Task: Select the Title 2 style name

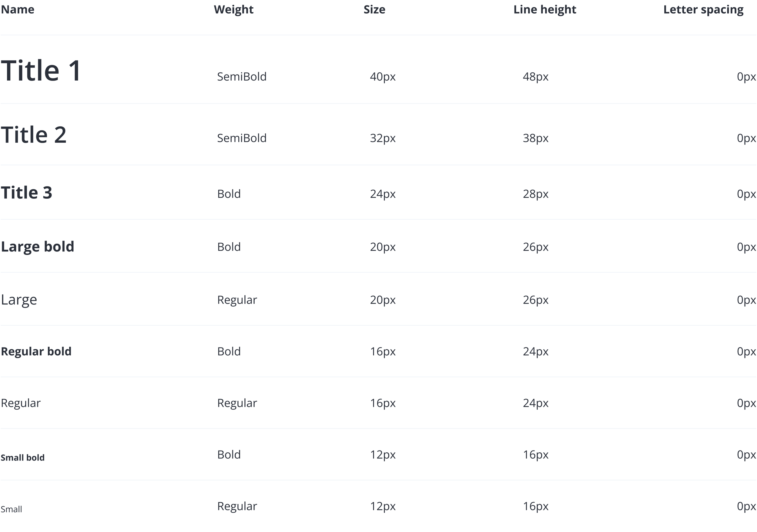Action: [x=34, y=135]
